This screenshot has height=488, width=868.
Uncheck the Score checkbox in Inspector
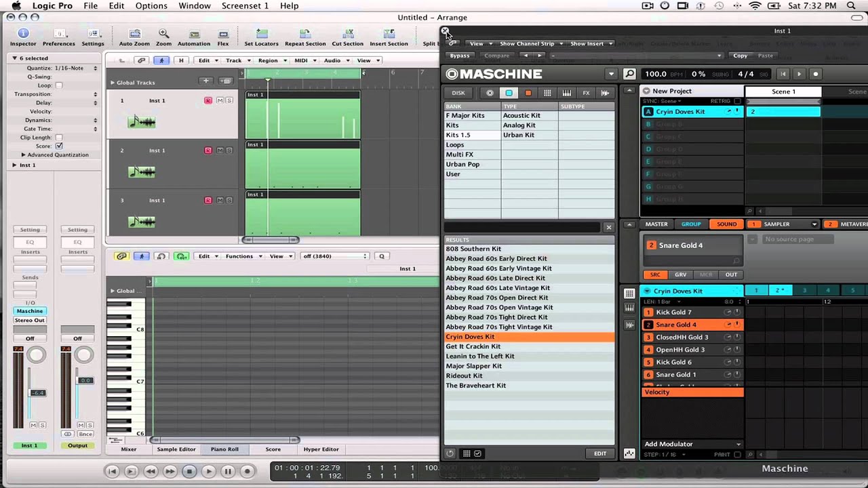(59, 146)
